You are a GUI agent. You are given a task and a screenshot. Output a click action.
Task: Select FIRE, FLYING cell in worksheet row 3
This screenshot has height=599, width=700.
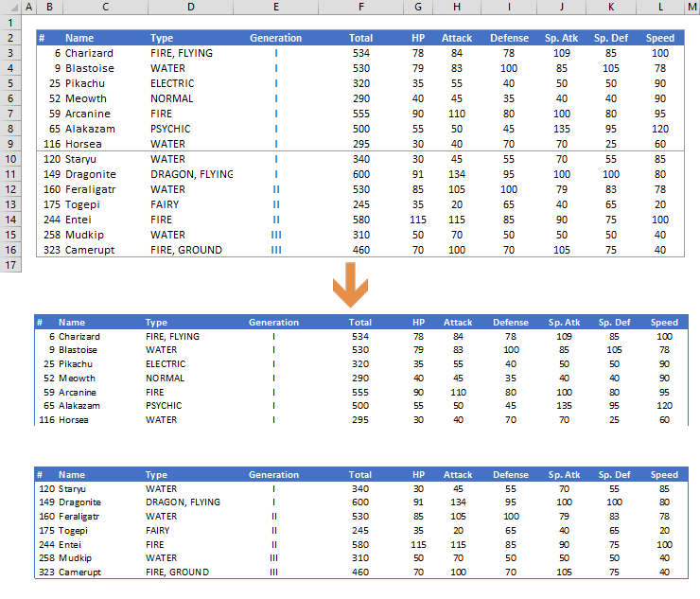coord(191,53)
